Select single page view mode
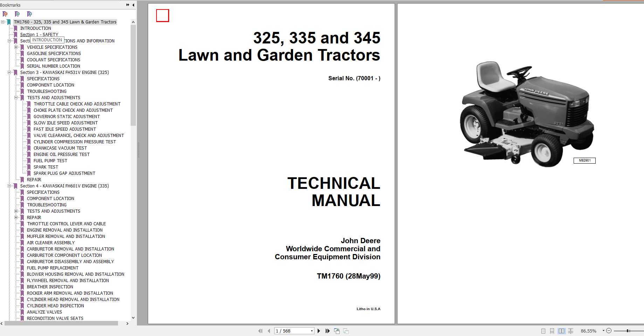Image resolution: width=644 pixels, height=336 pixels. click(543, 331)
